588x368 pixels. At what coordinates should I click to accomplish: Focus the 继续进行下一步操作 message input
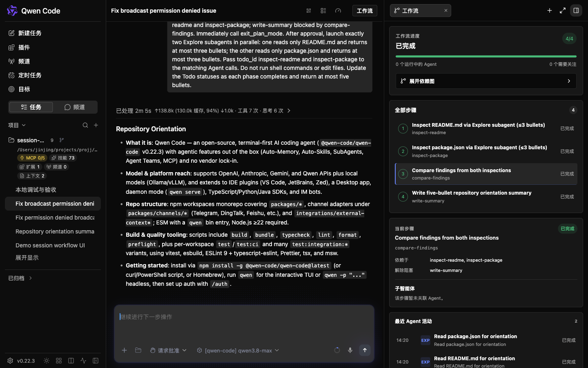coord(244,323)
